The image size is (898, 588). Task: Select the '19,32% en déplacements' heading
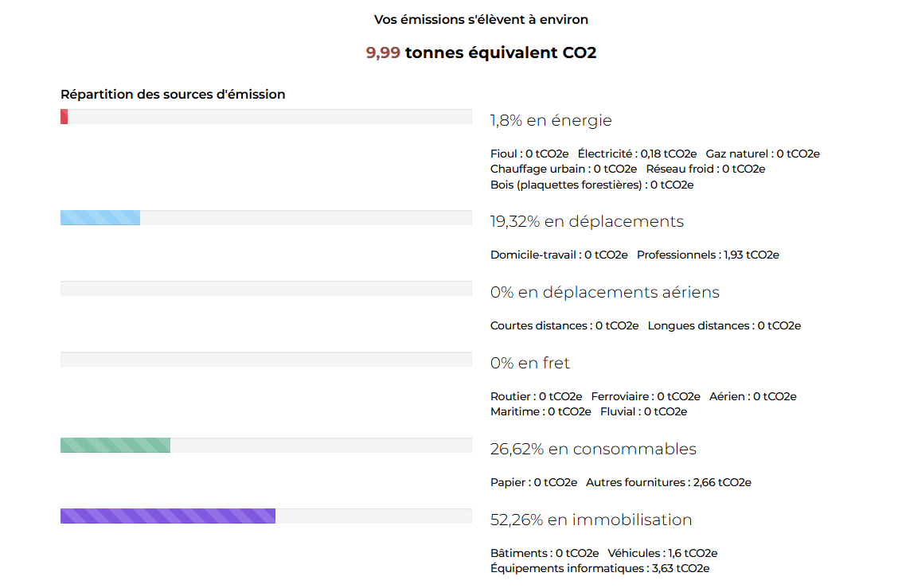[x=587, y=221]
